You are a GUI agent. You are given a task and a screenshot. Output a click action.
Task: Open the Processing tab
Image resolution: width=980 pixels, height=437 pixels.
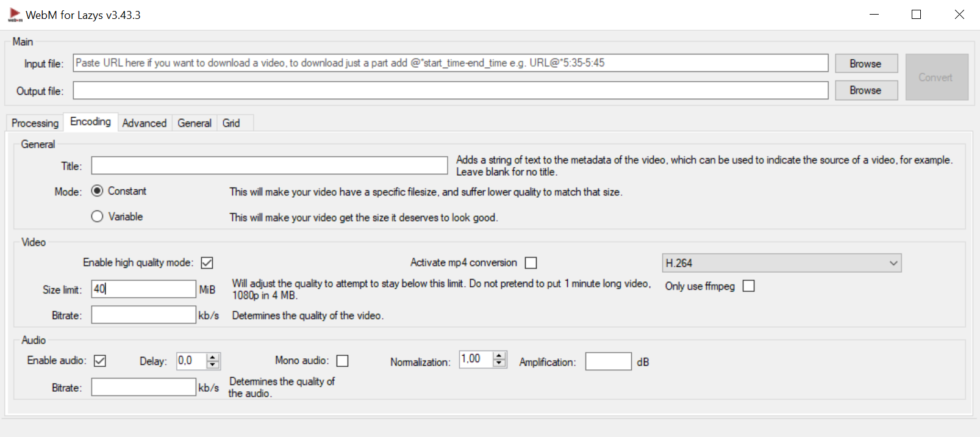(x=35, y=123)
